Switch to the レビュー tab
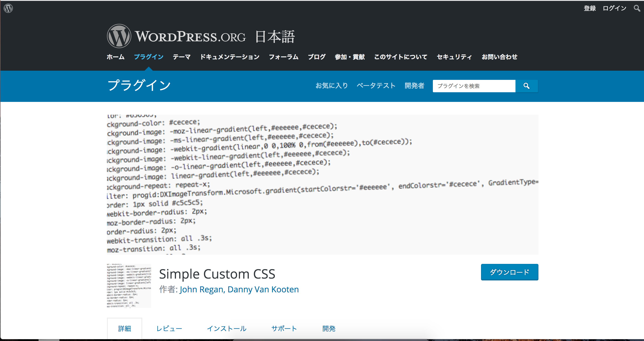644x341 pixels. [169, 329]
